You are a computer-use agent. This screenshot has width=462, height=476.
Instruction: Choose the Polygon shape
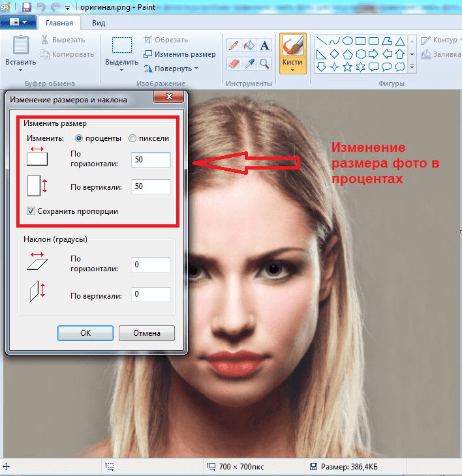pos(387,40)
